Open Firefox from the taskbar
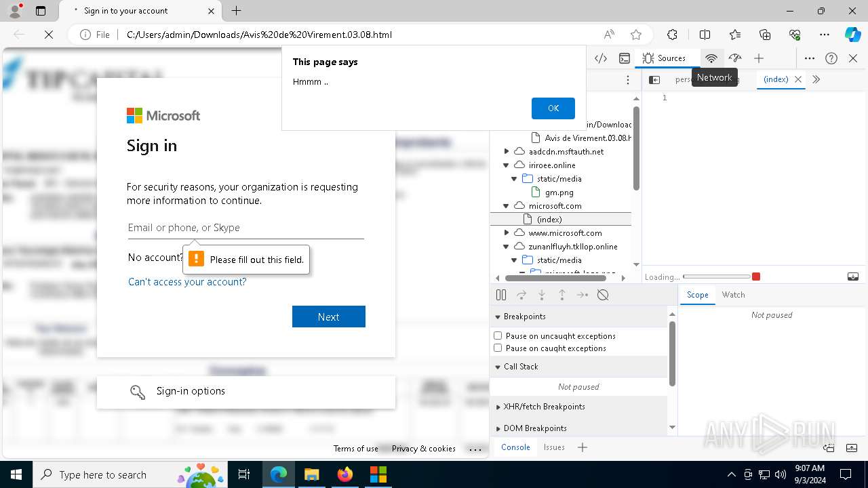Viewport: 868px width, 488px height. pyautogui.click(x=345, y=474)
